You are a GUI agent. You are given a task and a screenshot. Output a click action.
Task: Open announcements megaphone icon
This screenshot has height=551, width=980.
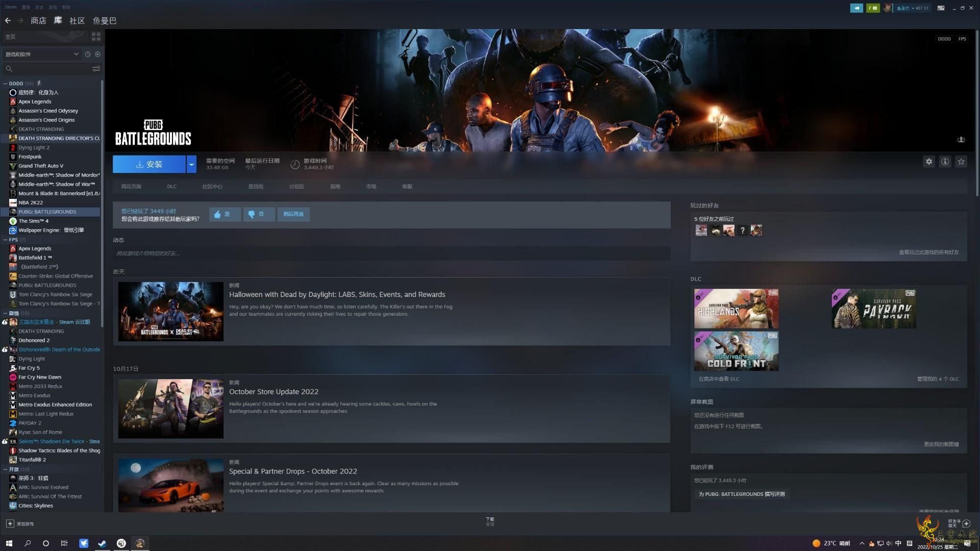coord(856,8)
